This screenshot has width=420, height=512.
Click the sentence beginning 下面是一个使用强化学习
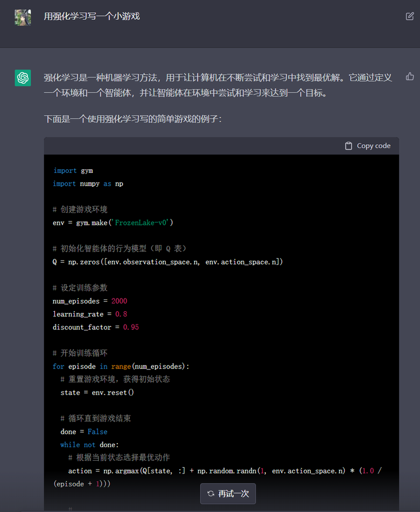point(132,119)
